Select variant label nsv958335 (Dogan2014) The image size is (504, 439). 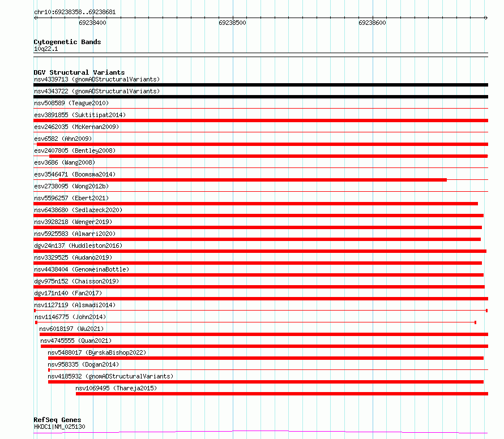(83, 364)
